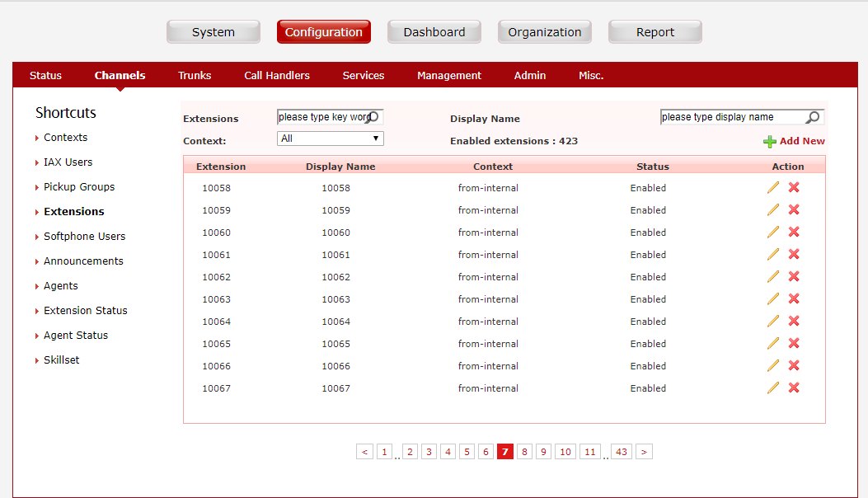Go to the next page arrow

click(644, 452)
